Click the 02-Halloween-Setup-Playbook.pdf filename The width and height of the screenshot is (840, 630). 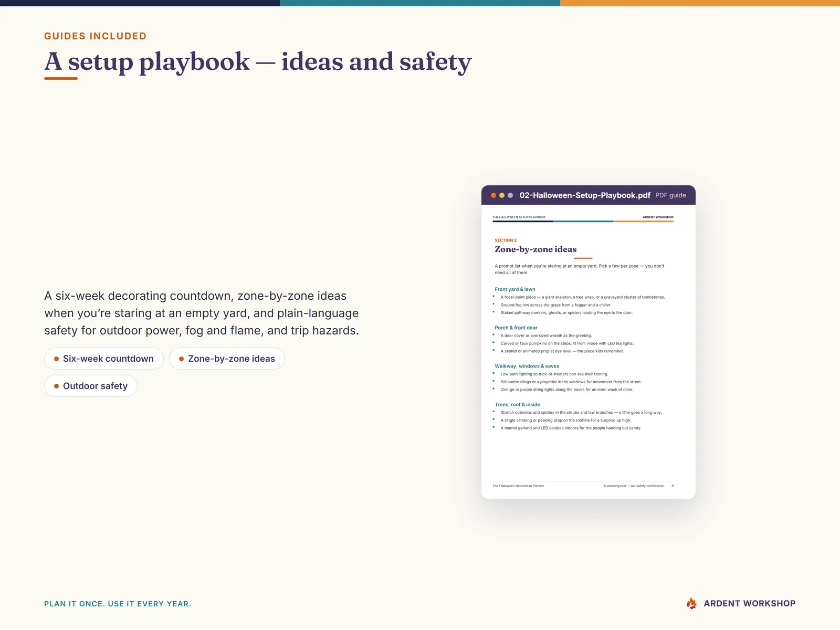pos(585,195)
